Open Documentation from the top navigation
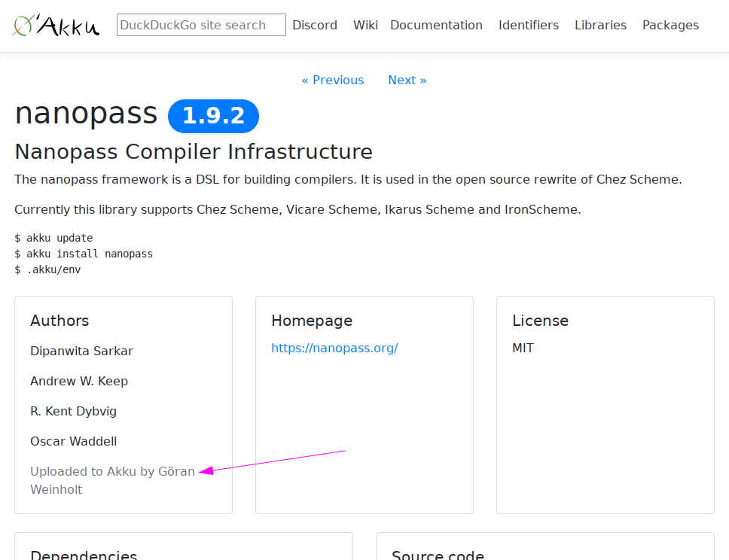The height and width of the screenshot is (560, 729). [436, 25]
